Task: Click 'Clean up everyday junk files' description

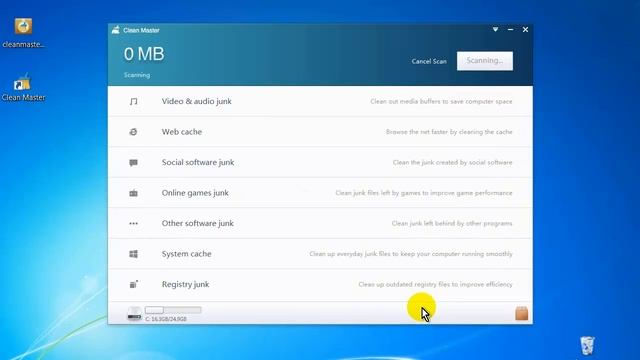Action: click(x=411, y=254)
